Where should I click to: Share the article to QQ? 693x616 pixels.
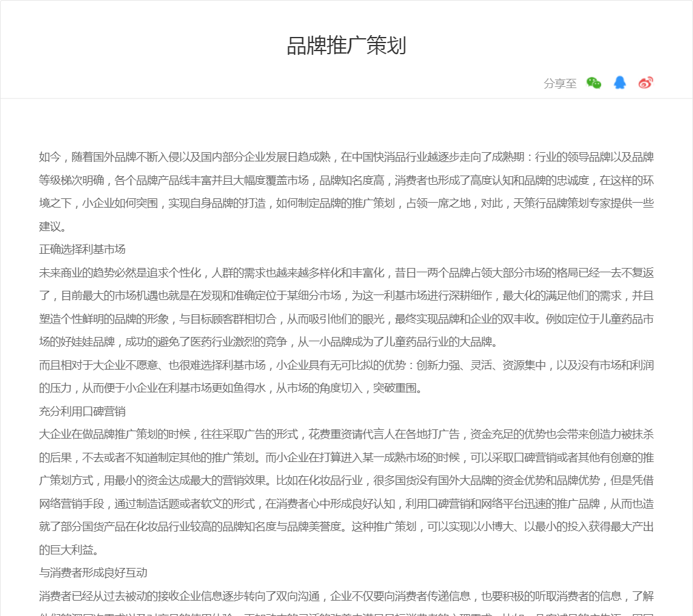620,83
